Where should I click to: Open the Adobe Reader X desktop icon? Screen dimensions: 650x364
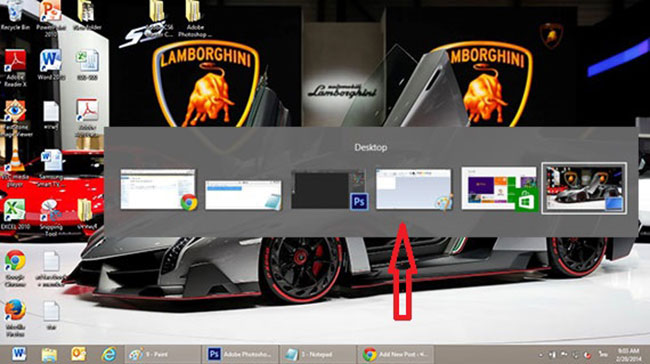point(15,68)
